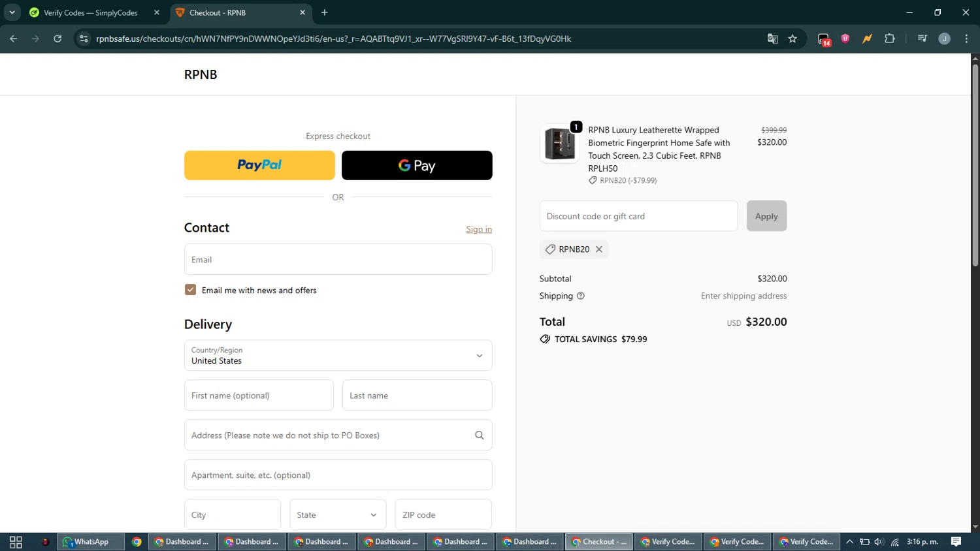Click the browser back arrow

click(x=14, y=39)
